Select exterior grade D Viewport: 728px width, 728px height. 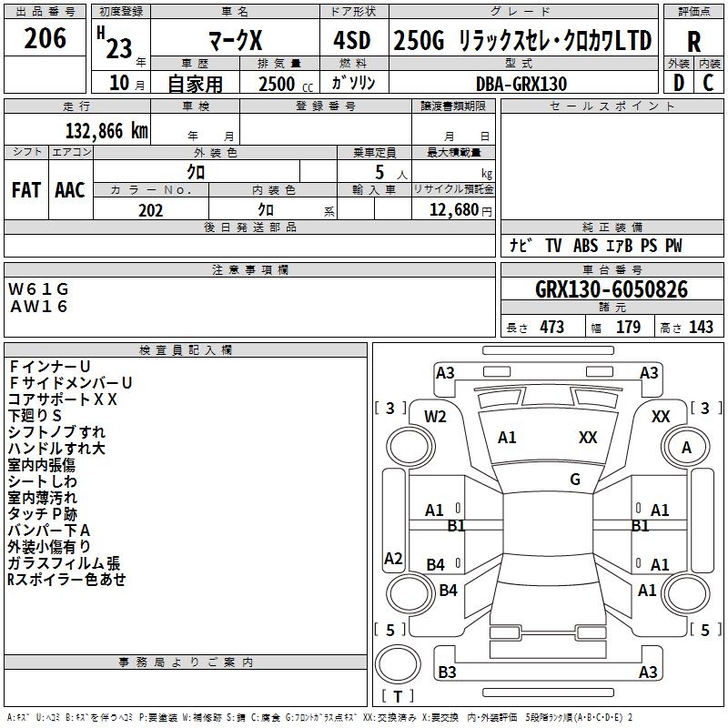point(678,83)
